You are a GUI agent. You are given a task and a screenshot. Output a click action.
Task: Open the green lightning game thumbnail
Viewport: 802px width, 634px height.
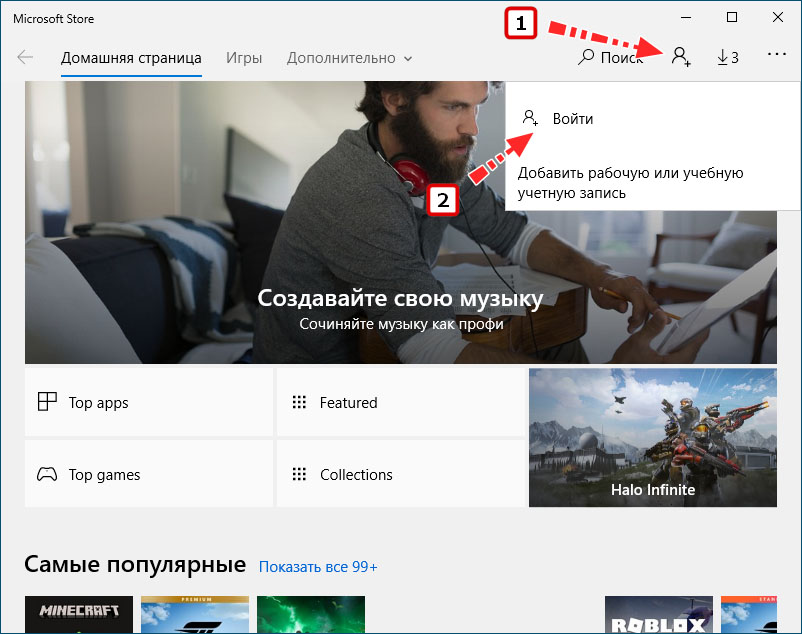311,614
